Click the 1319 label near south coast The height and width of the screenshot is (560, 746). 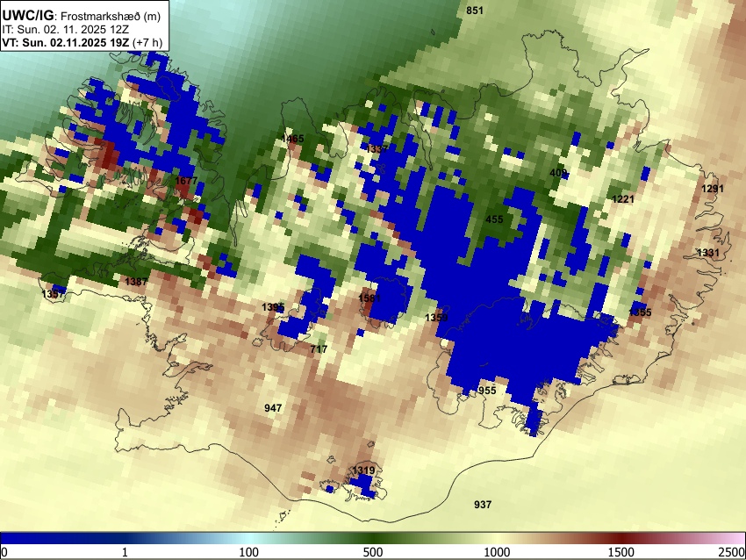click(x=363, y=470)
